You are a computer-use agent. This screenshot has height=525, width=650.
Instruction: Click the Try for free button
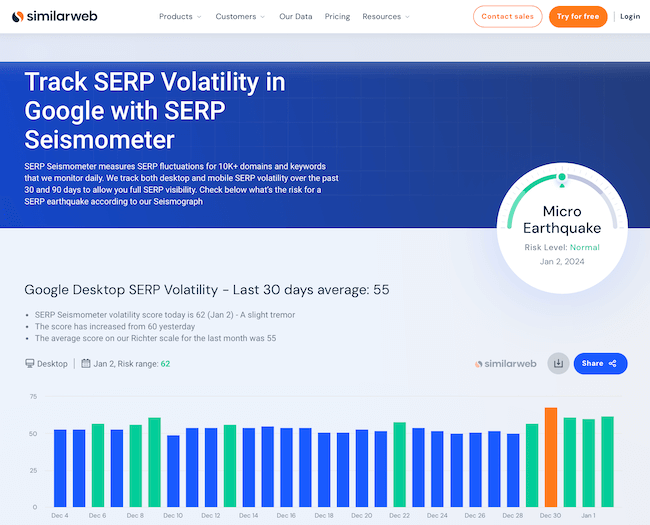(x=578, y=17)
